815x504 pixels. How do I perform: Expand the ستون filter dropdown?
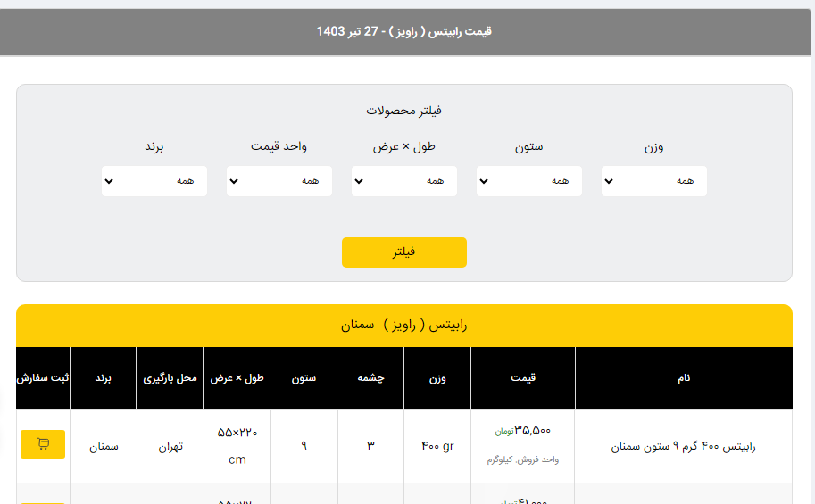point(528,181)
